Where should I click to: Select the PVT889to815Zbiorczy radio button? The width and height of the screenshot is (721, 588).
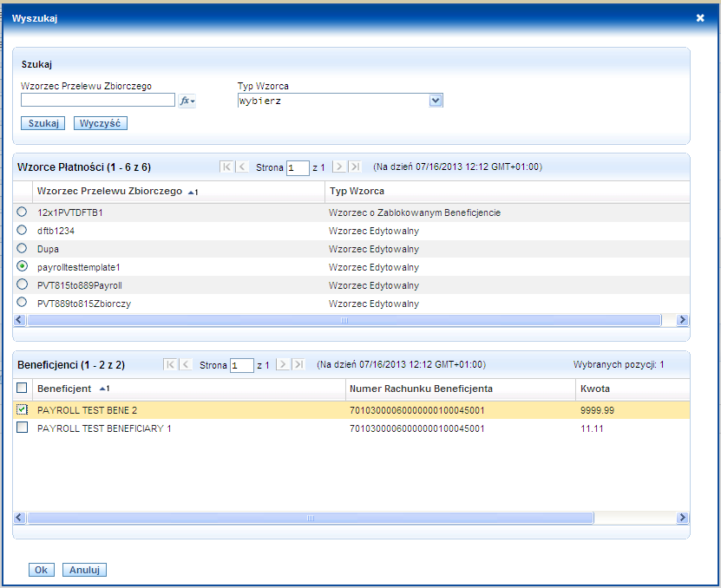tap(22, 303)
